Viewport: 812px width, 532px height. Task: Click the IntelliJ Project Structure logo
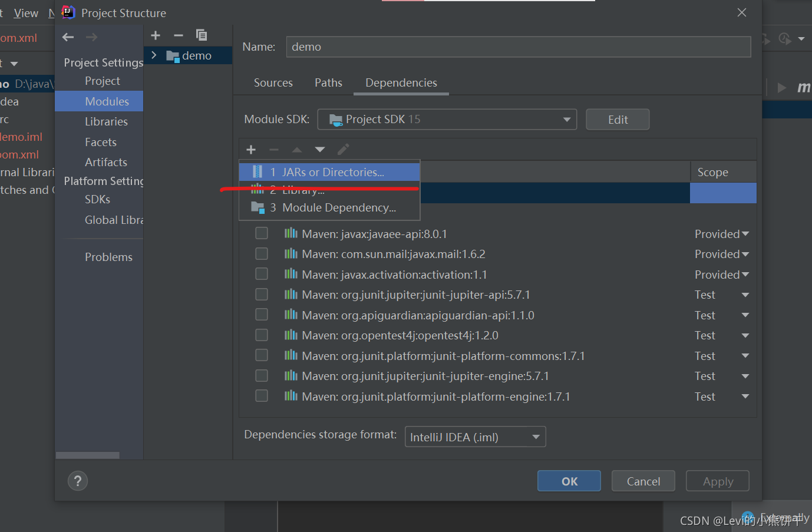pos(68,12)
